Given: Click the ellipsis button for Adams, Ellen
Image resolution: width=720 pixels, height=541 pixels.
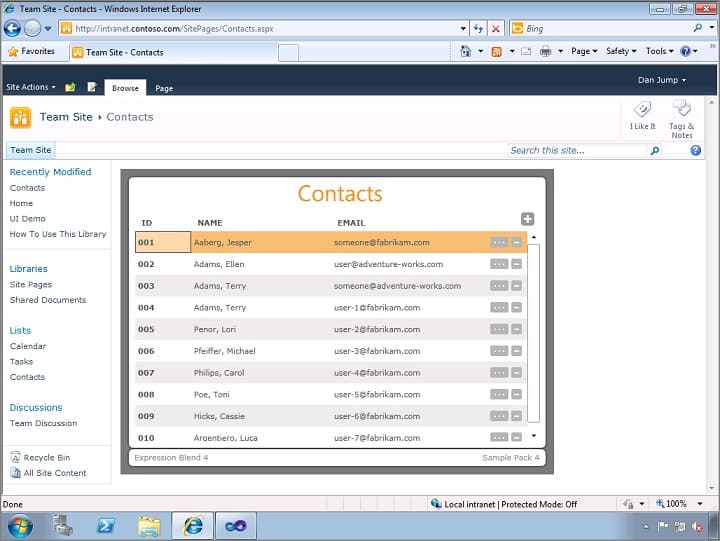Looking at the screenshot, I should [x=499, y=264].
